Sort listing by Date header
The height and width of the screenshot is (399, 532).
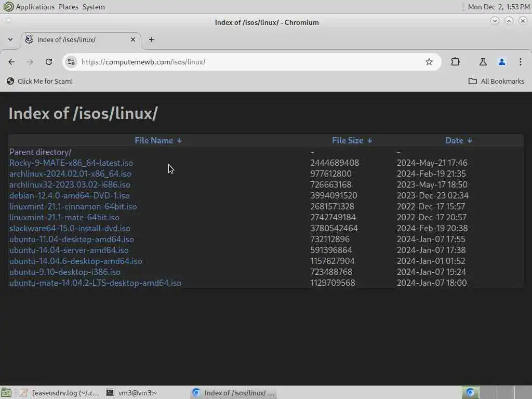pos(458,140)
